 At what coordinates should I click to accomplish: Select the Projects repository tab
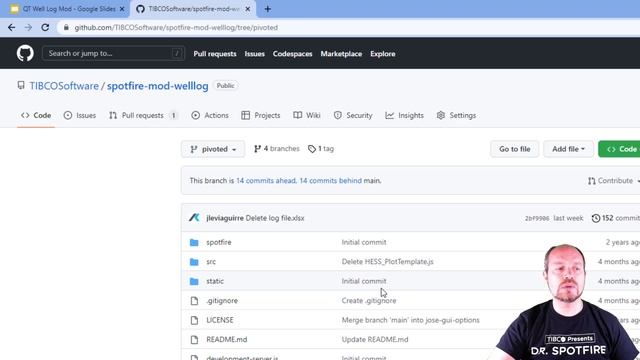[260, 116]
